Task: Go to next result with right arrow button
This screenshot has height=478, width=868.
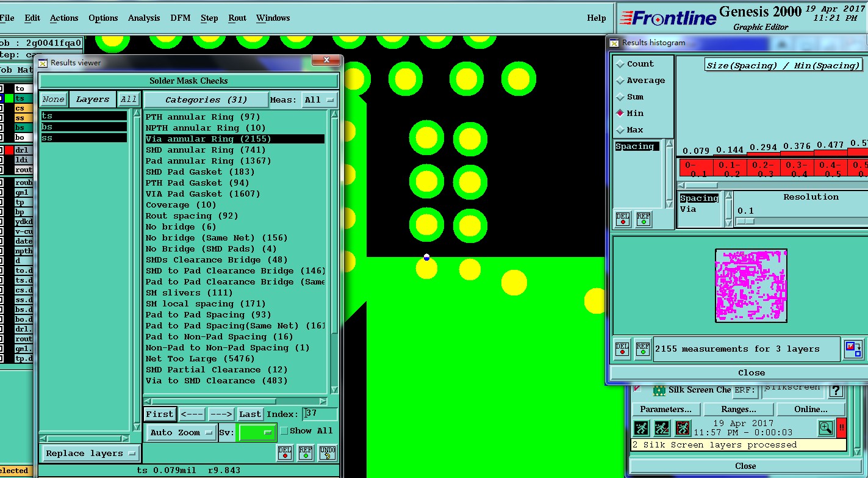Action: point(221,414)
